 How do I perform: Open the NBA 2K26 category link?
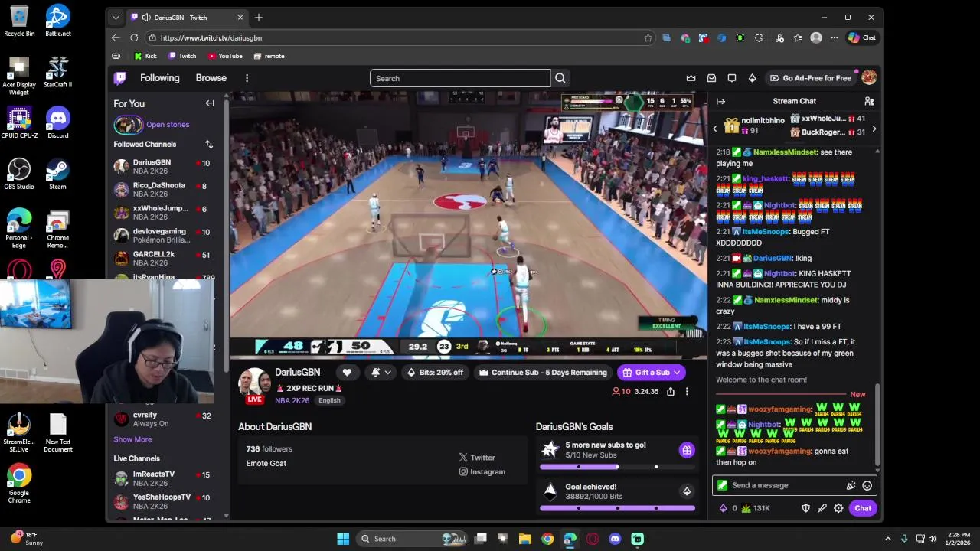click(x=292, y=400)
